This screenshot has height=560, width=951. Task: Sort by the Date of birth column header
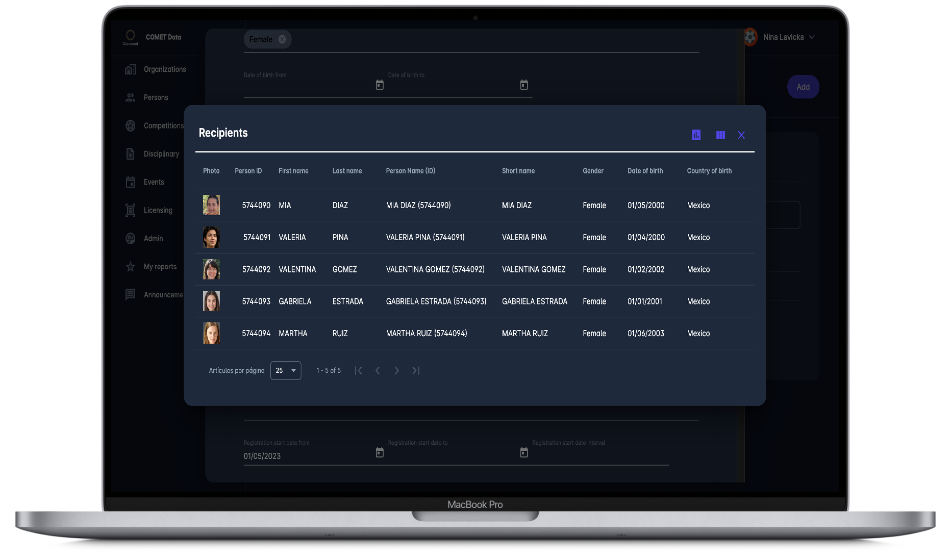pos(645,171)
